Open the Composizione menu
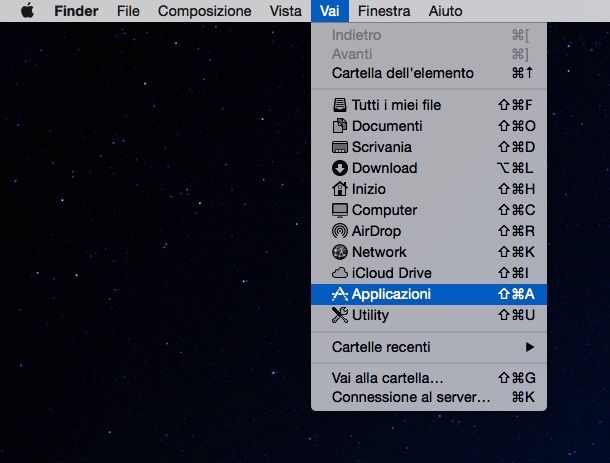The image size is (610, 463). (x=205, y=11)
